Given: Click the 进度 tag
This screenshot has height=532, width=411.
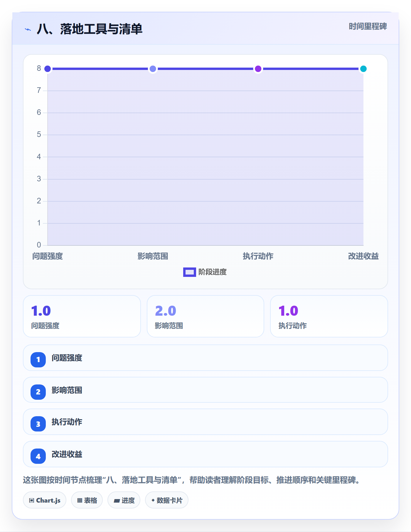Looking at the screenshot, I should pos(124,500).
